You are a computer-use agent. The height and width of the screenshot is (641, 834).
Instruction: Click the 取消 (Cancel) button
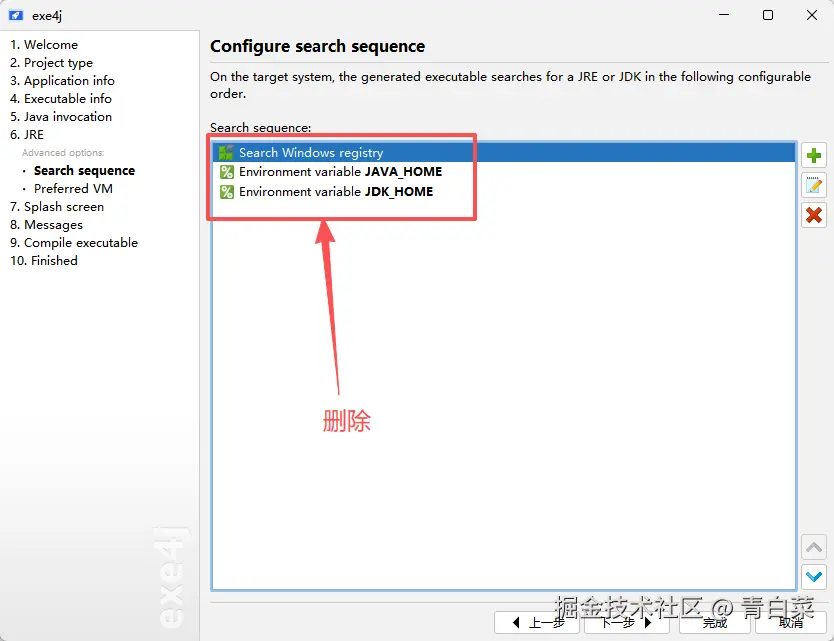(x=790, y=622)
